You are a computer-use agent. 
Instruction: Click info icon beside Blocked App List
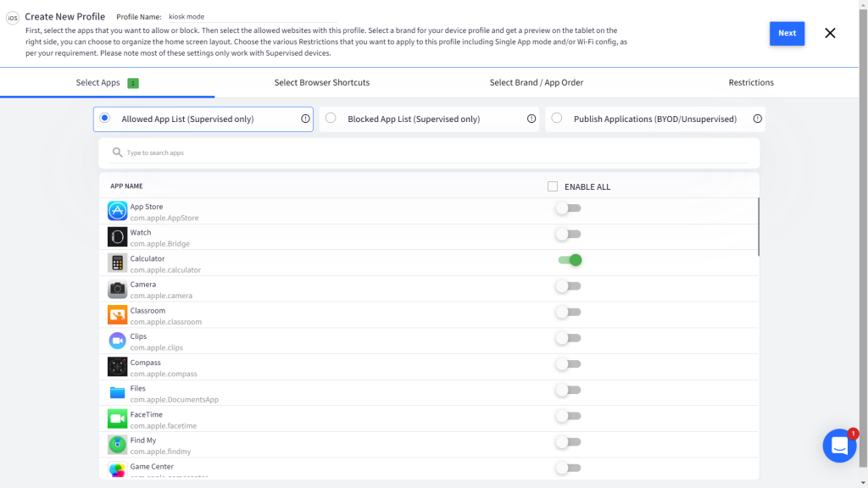(x=531, y=119)
